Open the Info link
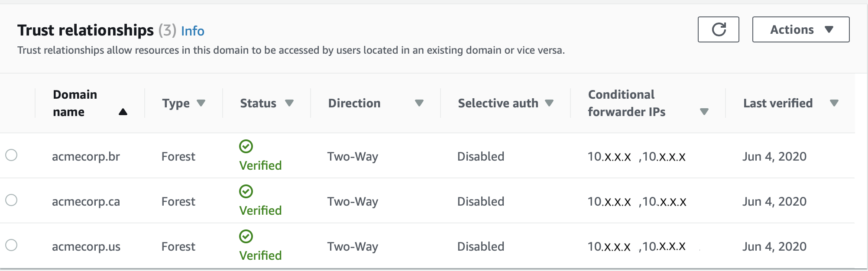 pyautogui.click(x=192, y=31)
